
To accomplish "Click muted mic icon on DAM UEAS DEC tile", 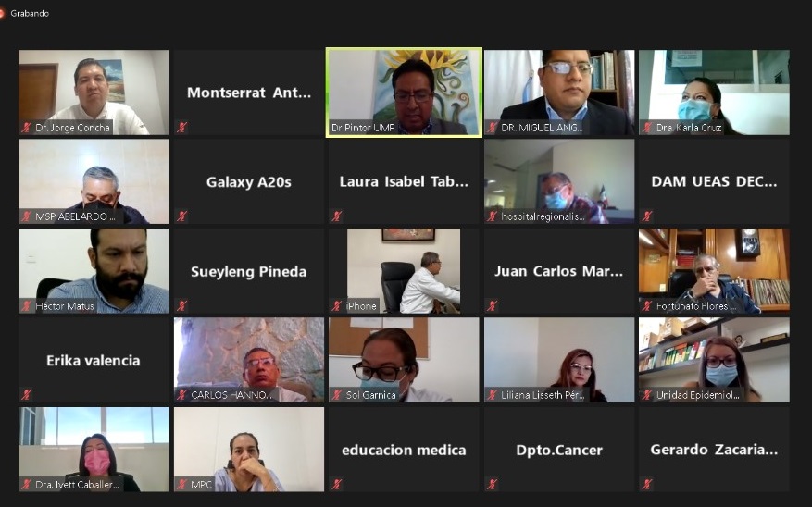I will click(647, 216).
